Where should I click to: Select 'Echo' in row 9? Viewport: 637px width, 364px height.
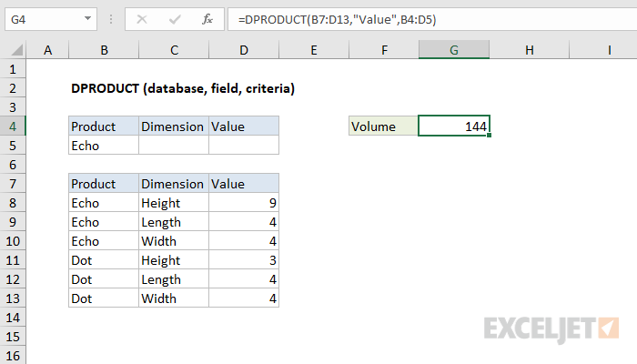click(x=104, y=222)
